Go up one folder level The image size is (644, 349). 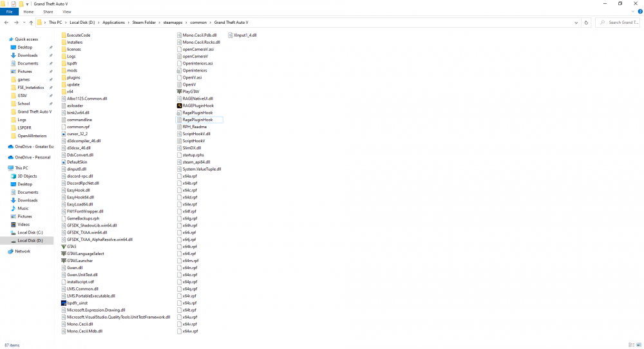click(x=31, y=23)
